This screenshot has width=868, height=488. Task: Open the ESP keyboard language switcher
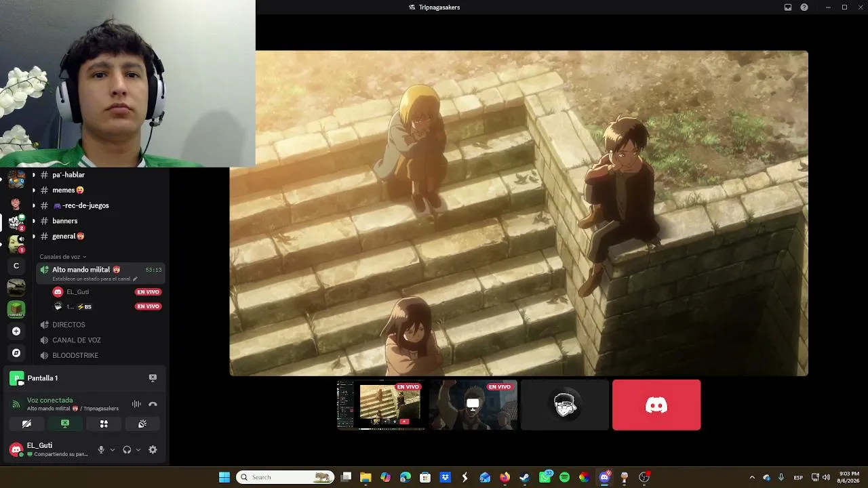(x=798, y=477)
